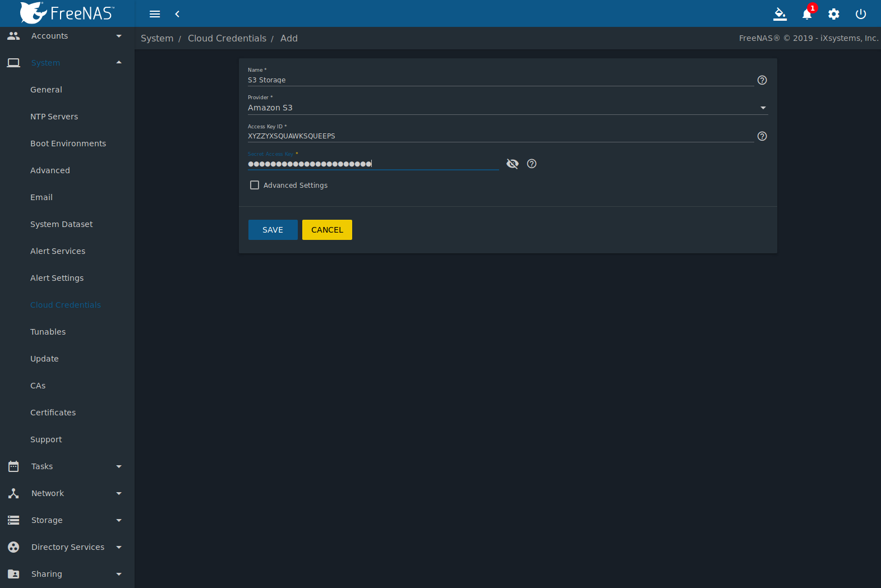Go to Cloud Credentials breadcrumb
This screenshot has width=881, height=588.
(227, 38)
